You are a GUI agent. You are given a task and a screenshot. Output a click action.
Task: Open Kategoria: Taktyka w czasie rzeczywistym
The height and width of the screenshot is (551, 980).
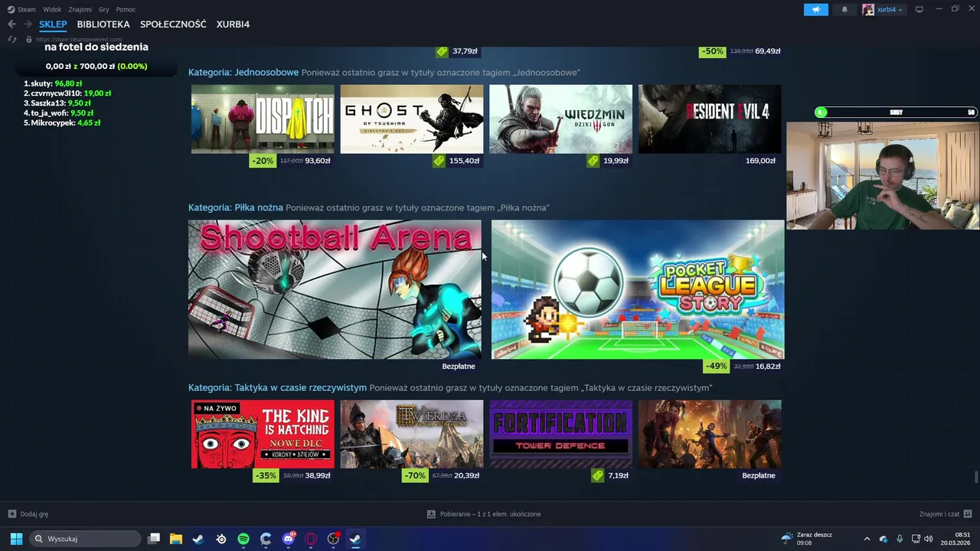click(x=278, y=388)
